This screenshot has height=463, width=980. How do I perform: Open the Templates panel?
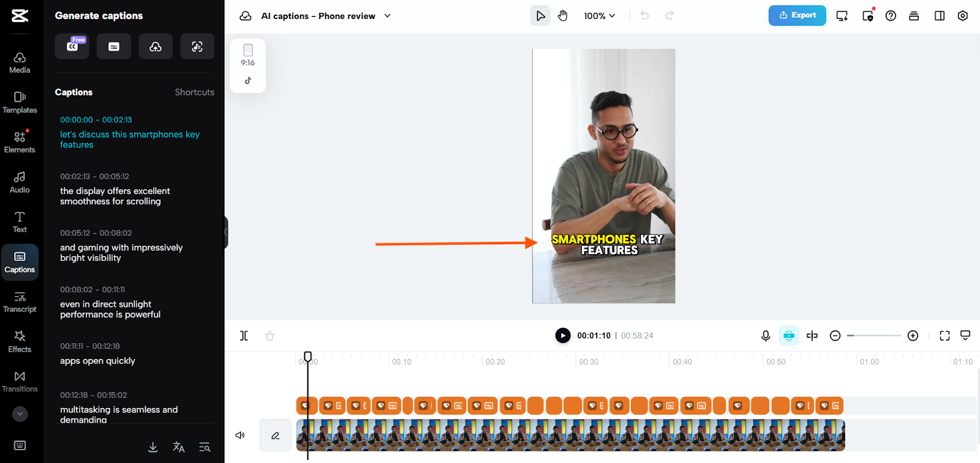click(20, 103)
